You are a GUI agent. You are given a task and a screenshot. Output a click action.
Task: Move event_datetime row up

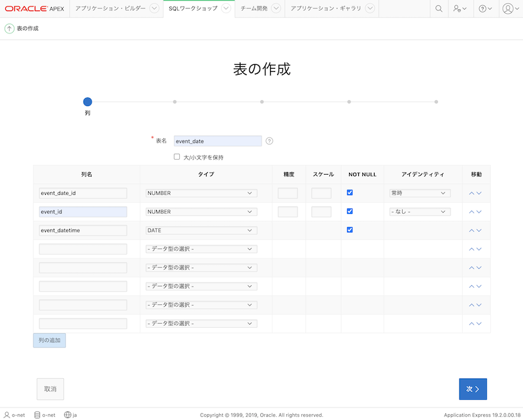point(471,231)
